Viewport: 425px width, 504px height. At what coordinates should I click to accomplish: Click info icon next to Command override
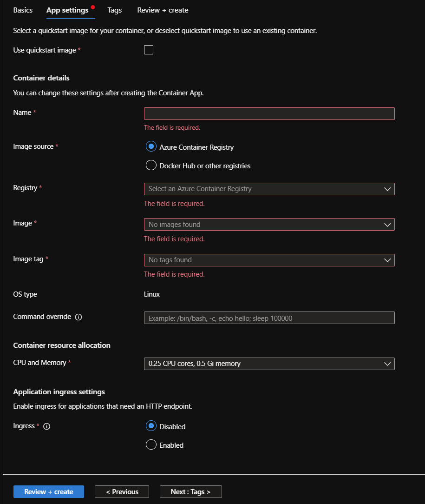click(x=78, y=317)
